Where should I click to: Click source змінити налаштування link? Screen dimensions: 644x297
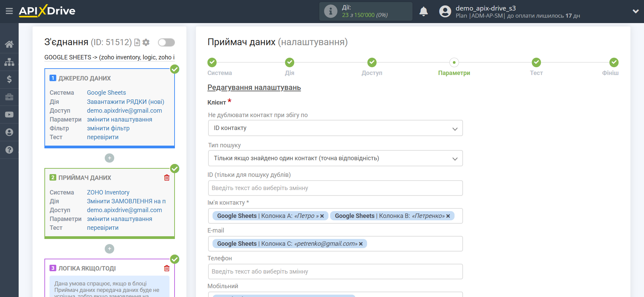(120, 119)
